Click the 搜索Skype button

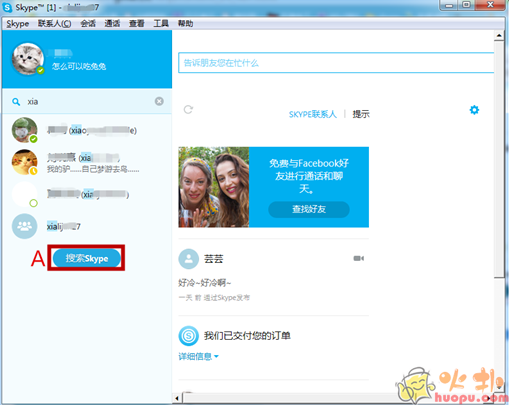(x=87, y=258)
